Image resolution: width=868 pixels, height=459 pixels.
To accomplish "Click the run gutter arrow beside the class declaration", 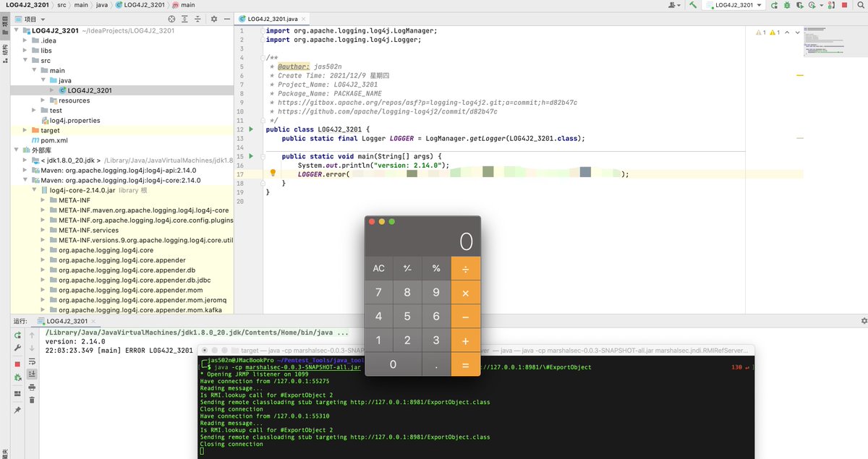I will click(x=251, y=129).
